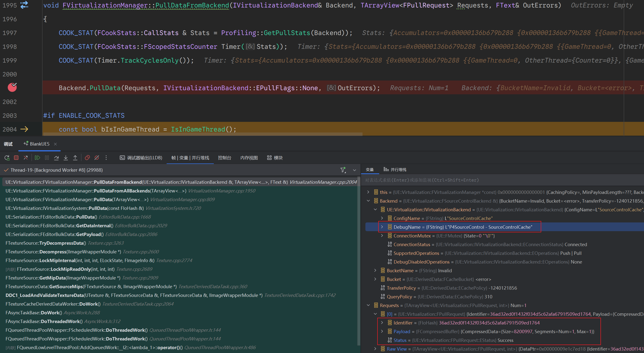644x353 pixels.
Task: Stop the debugging session
Action: [x=16, y=158]
